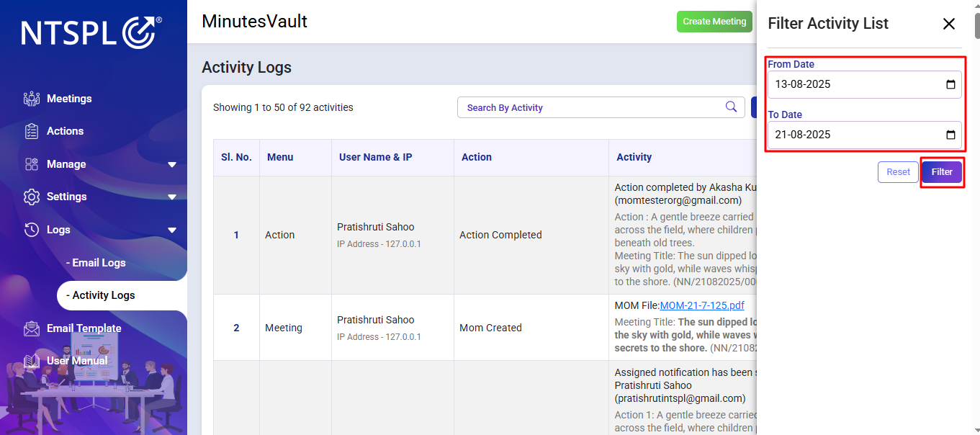Click Pratishruti Sahoo in the Mom Created row
980x435 pixels.
click(x=376, y=320)
